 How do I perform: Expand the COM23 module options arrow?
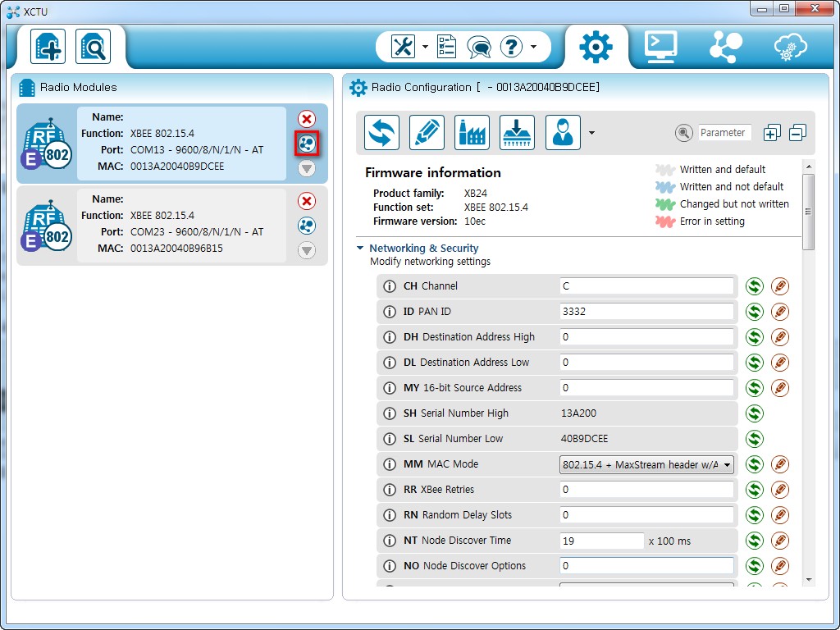[x=307, y=250]
